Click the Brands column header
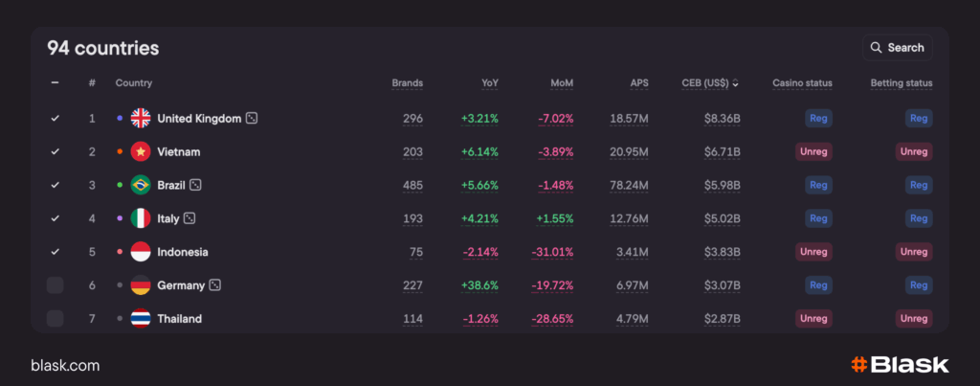The image size is (980, 386). [407, 83]
